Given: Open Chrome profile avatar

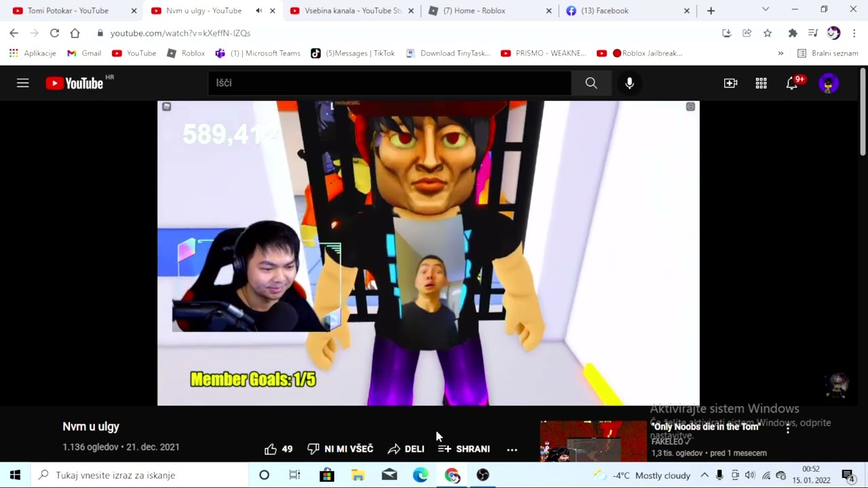Looking at the screenshot, I should click(833, 33).
